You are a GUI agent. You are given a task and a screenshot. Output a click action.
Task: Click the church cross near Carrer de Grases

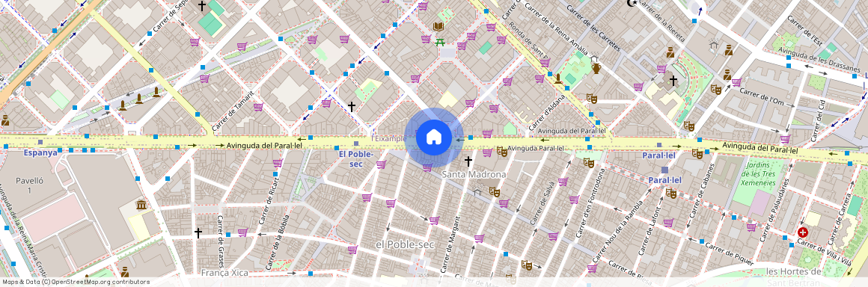point(198,232)
